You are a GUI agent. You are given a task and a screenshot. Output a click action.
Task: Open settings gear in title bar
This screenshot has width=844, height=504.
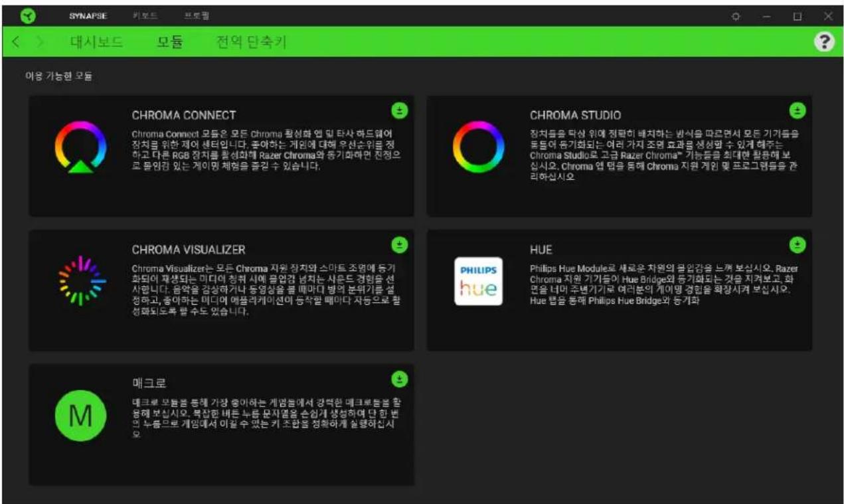click(x=736, y=17)
